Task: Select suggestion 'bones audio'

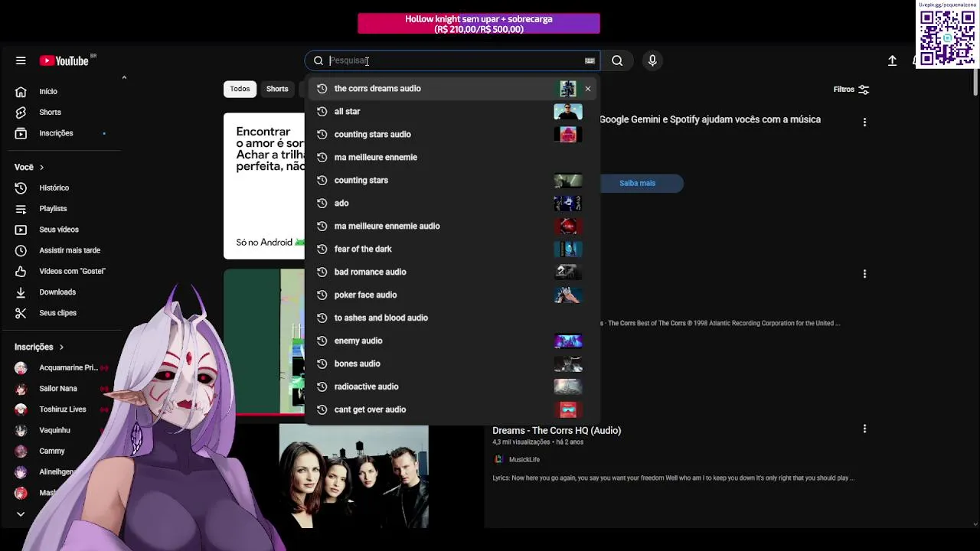Action: click(452, 364)
